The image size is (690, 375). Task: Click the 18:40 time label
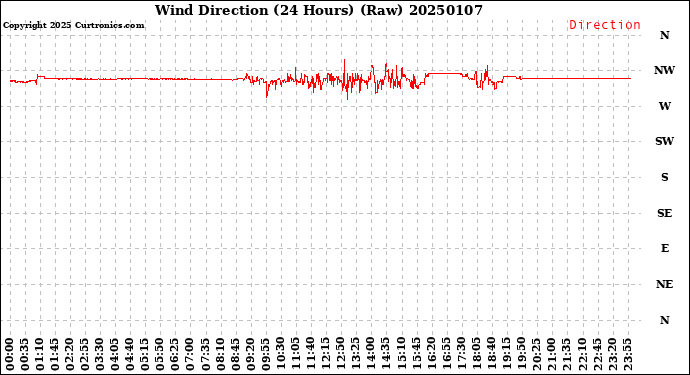click(491, 354)
